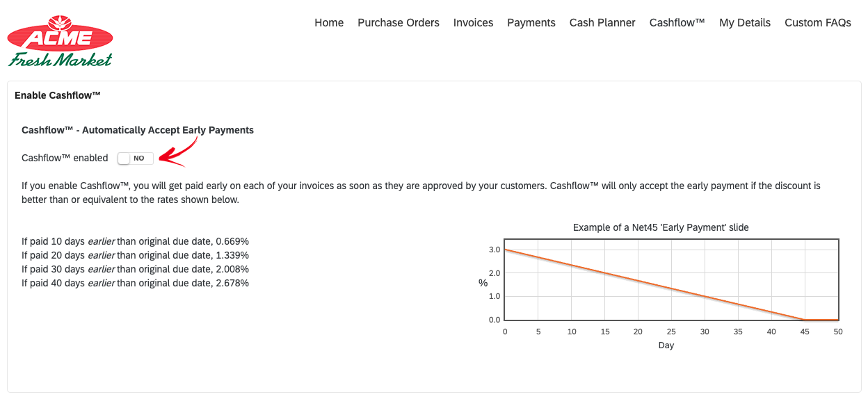868x399 pixels.
Task: View the Custom FAQs page
Action: click(x=818, y=22)
